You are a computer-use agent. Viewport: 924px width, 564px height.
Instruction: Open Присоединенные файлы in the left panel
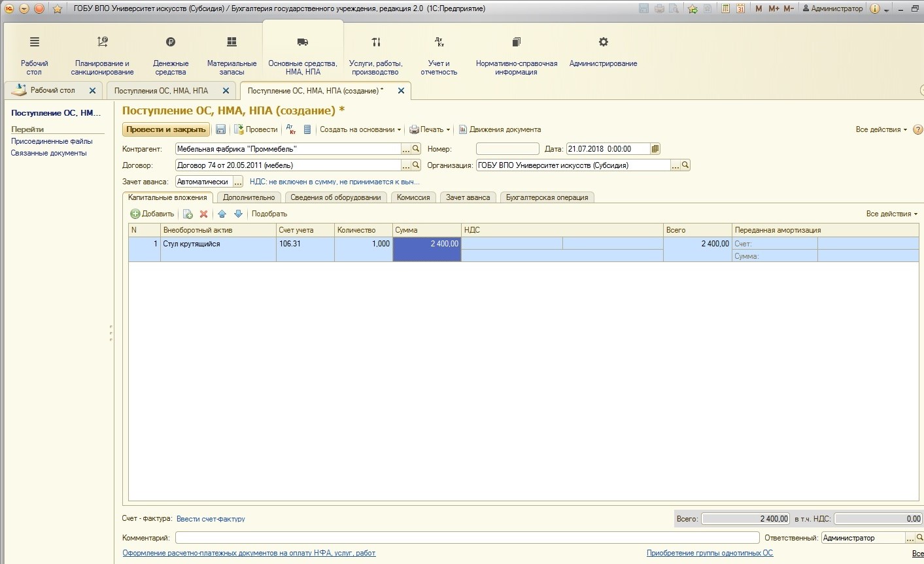point(52,141)
